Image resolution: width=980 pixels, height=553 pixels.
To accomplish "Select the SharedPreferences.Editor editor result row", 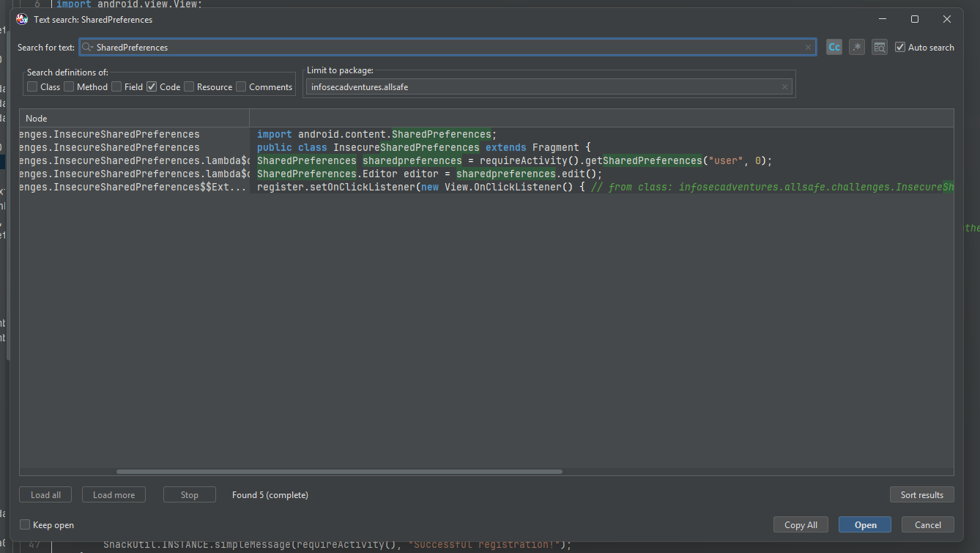I will (x=486, y=174).
